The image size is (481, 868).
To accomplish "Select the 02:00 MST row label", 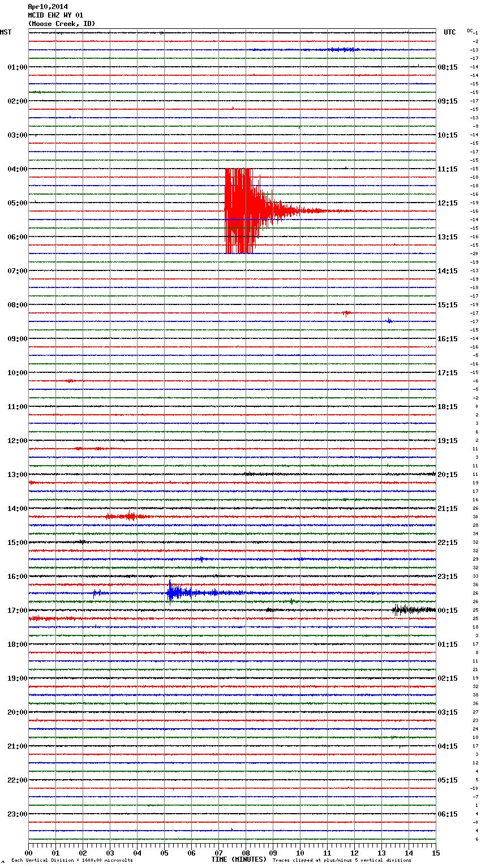I will point(17,101).
